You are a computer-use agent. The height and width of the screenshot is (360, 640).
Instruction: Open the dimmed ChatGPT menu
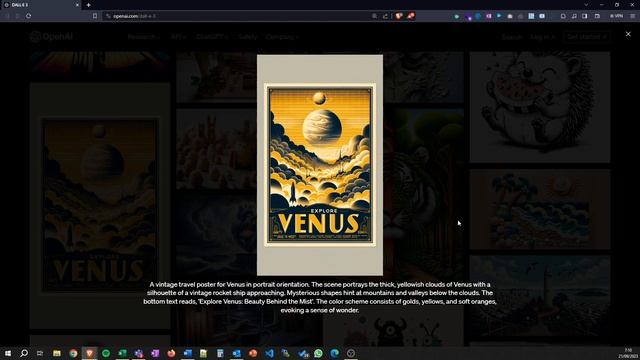click(211, 37)
